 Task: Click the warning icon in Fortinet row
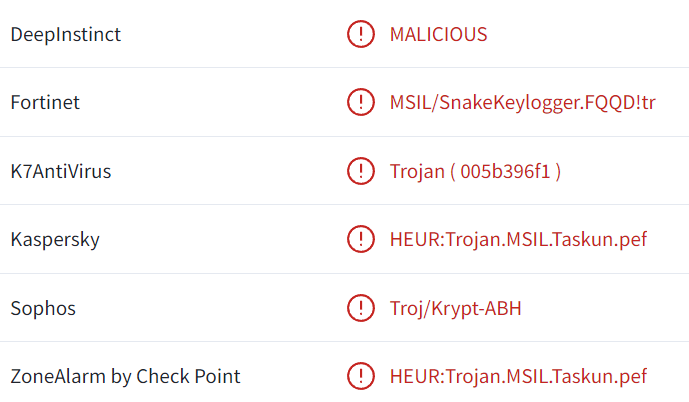tap(360, 102)
